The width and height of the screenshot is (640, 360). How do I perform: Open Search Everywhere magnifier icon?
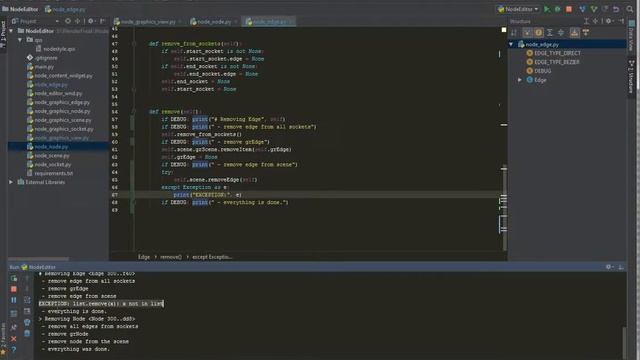(x=630, y=9)
